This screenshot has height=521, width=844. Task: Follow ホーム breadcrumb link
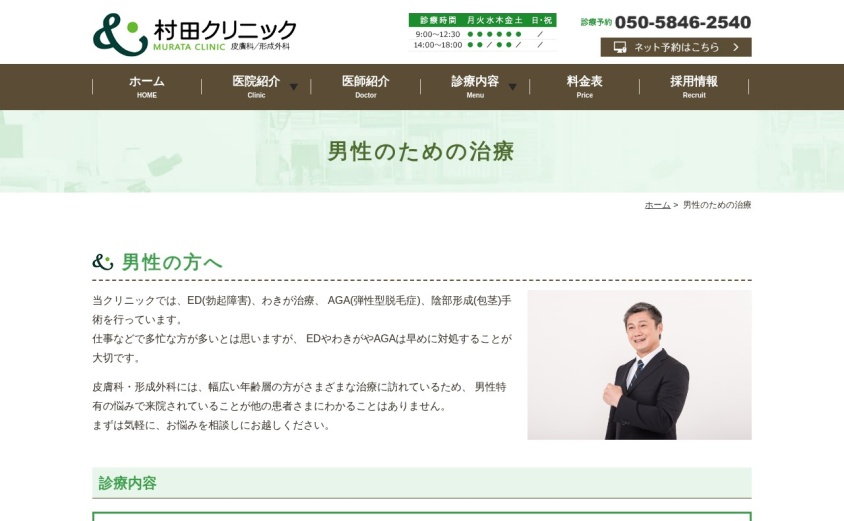[657, 205]
